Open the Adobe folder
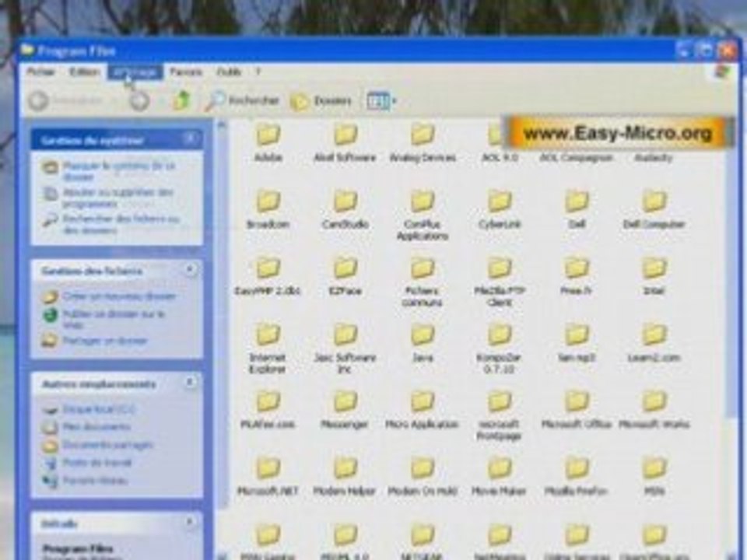Viewport: 747px width, 560px height. point(268,143)
